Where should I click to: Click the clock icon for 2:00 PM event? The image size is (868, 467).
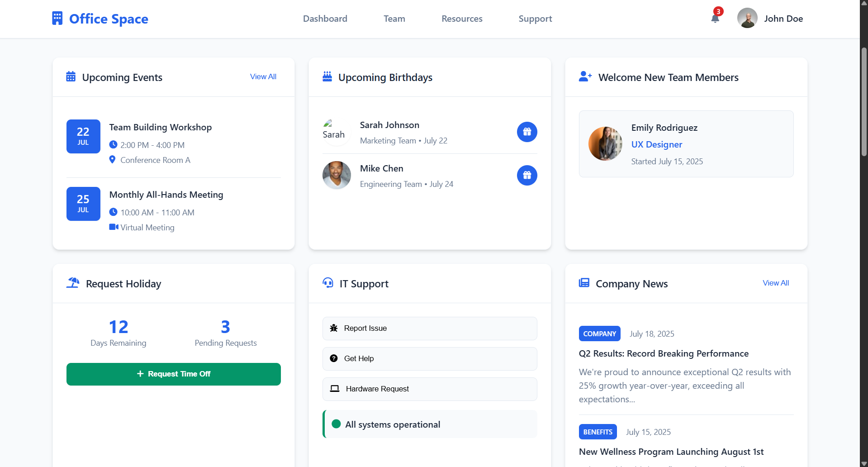pyautogui.click(x=113, y=145)
